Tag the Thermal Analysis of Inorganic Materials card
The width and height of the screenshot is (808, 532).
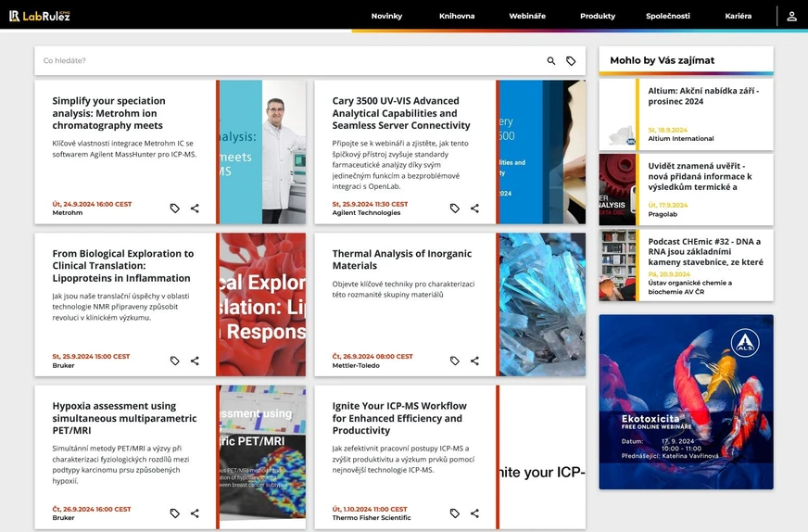pos(454,361)
